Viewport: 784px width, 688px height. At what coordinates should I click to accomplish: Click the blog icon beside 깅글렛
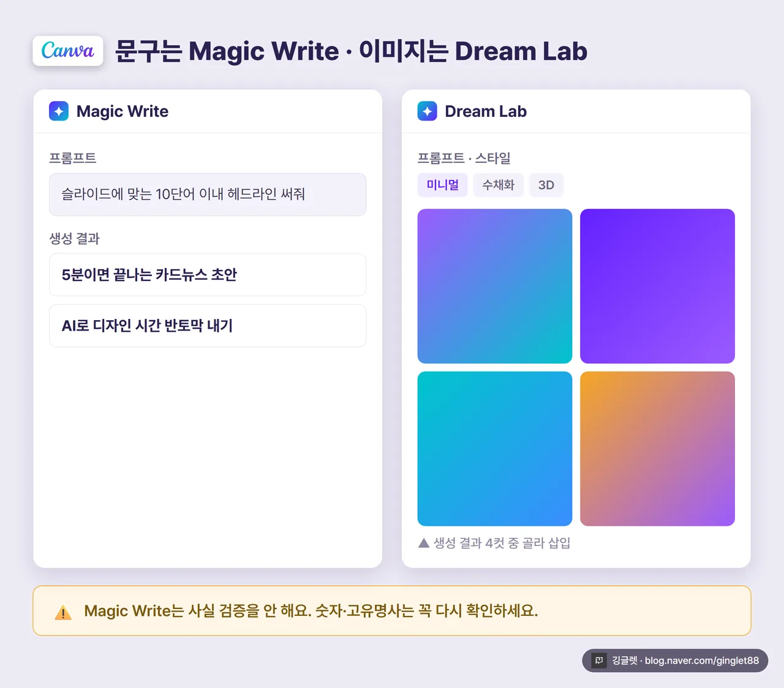pyautogui.click(x=599, y=660)
